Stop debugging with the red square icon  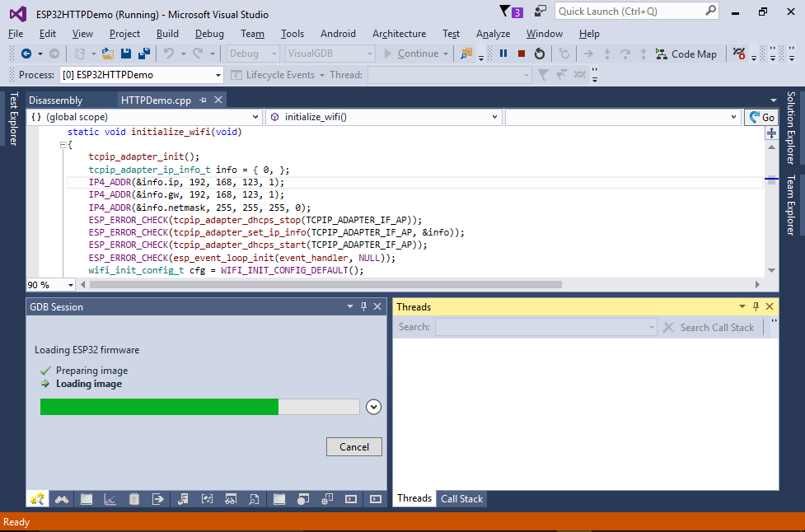click(521, 54)
